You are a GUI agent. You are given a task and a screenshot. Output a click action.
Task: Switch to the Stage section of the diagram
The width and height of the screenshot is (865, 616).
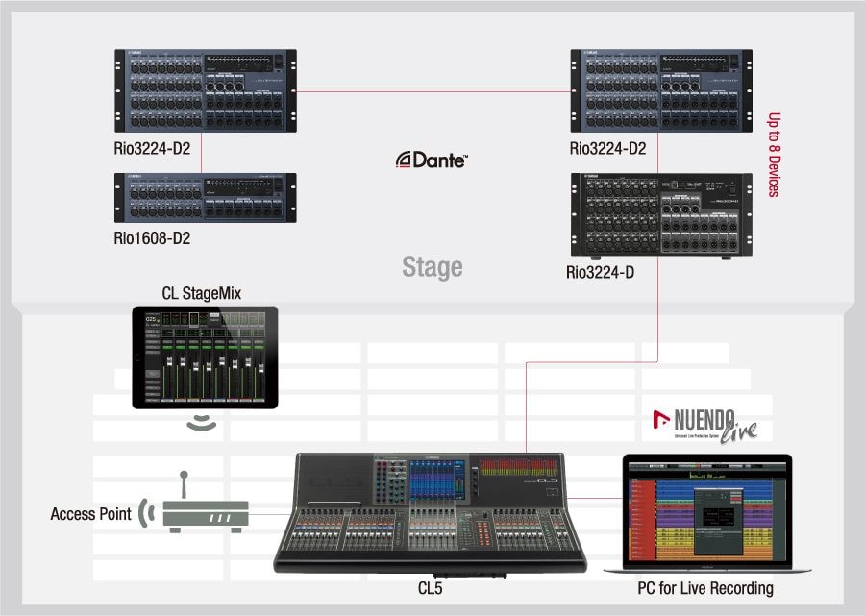click(432, 269)
